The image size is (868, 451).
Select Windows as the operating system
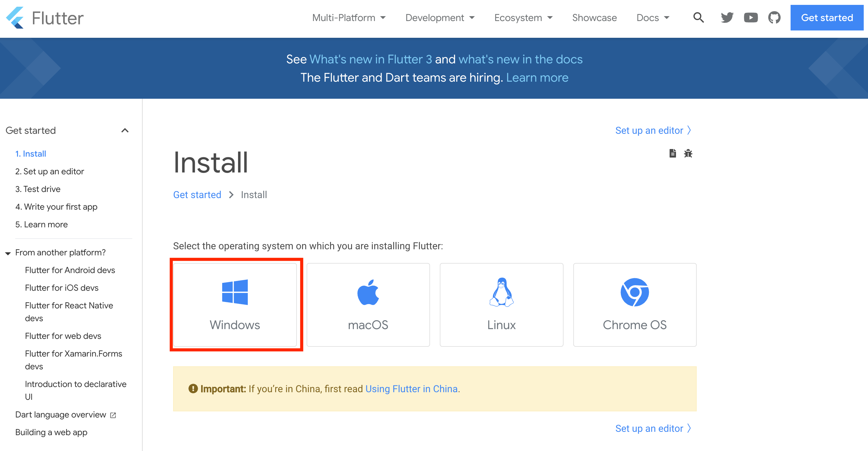pyautogui.click(x=235, y=305)
